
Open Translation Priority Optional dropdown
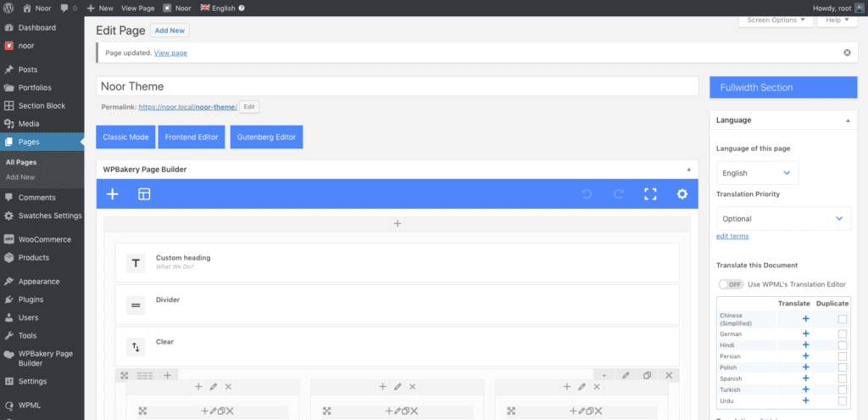tap(783, 218)
